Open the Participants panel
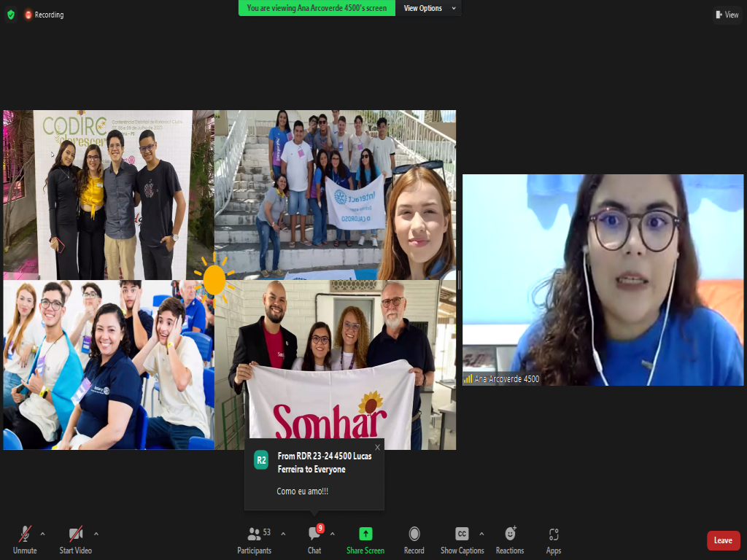Viewport: 747px width, 560px height. (254, 540)
